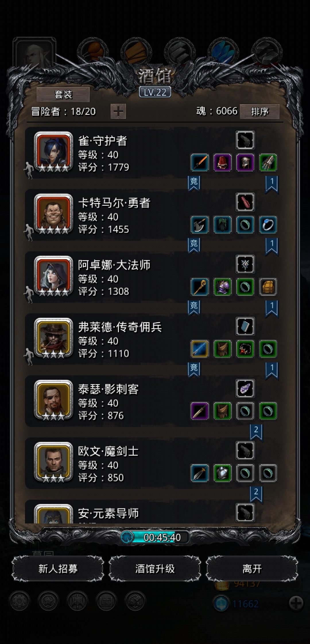The height and width of the screenshot is (644, 310).
Task: Open the 套装 equipment sets tab
Action: click(63, 94)
